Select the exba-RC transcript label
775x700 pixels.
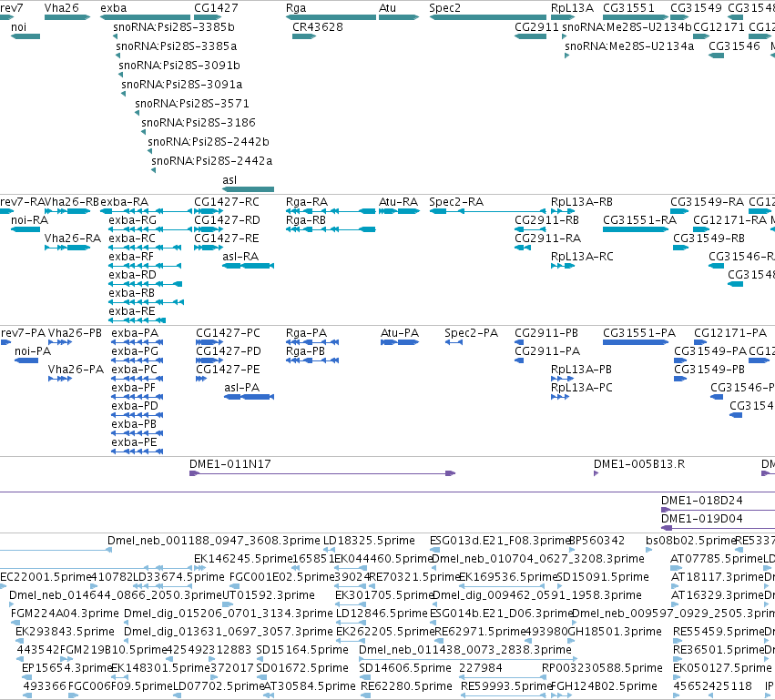tap(132, 238)
